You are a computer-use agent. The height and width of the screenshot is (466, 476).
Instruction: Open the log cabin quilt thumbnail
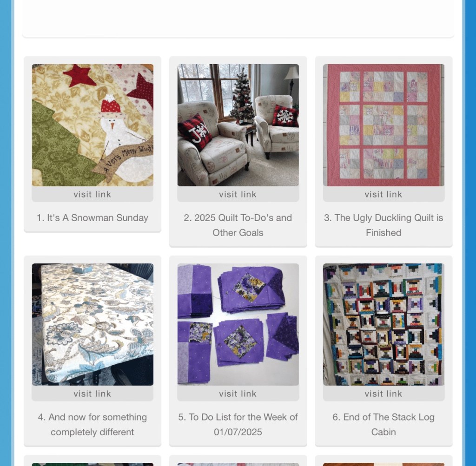pyautogui.click(x=383, y=324)
